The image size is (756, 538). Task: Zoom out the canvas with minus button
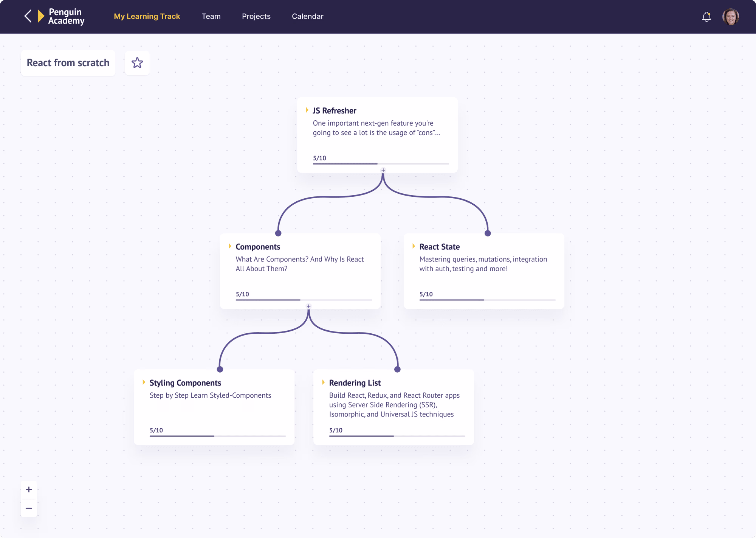click(x=29, y=508)
